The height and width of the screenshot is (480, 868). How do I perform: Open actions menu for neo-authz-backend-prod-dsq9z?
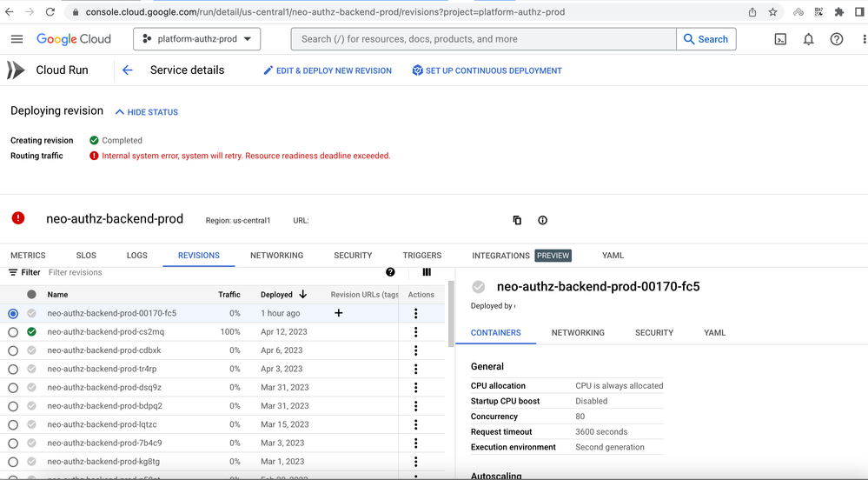(x=415, y=388)
